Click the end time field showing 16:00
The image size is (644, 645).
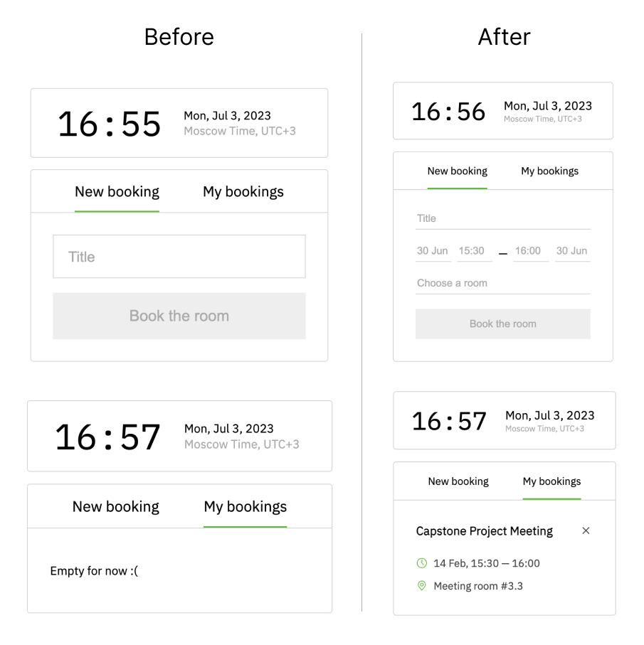click(x=529, y=250)
